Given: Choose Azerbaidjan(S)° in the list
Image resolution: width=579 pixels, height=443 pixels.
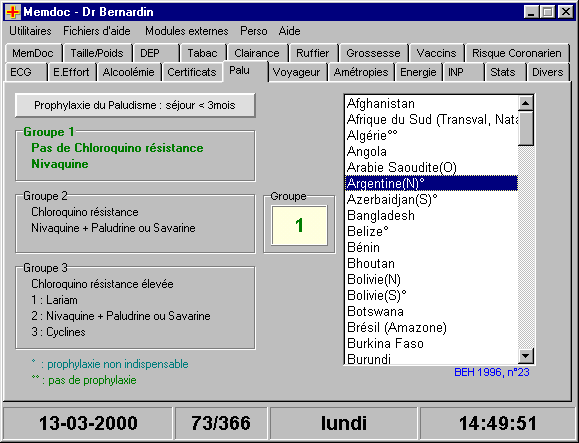Looking at the screenshot, I should (x=431, y=199).
